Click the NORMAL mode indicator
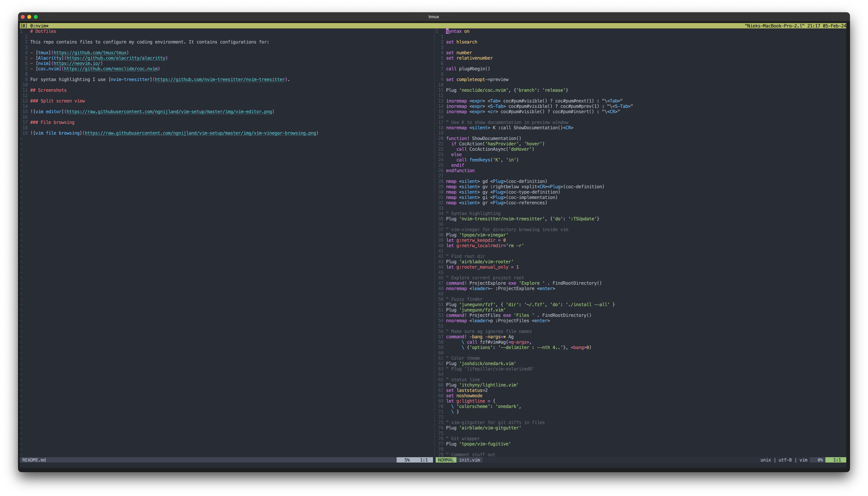This screenshot has width=868, height=496. [x=446, y=460]
